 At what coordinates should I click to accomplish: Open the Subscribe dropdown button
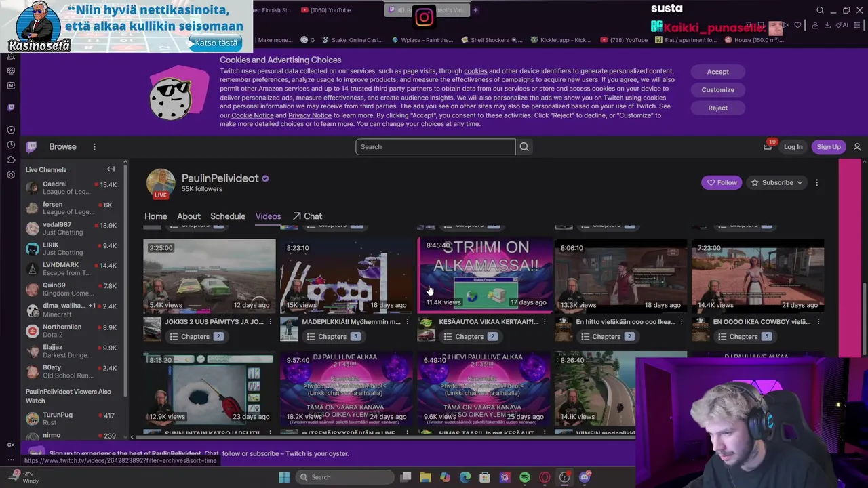point(777,182)
